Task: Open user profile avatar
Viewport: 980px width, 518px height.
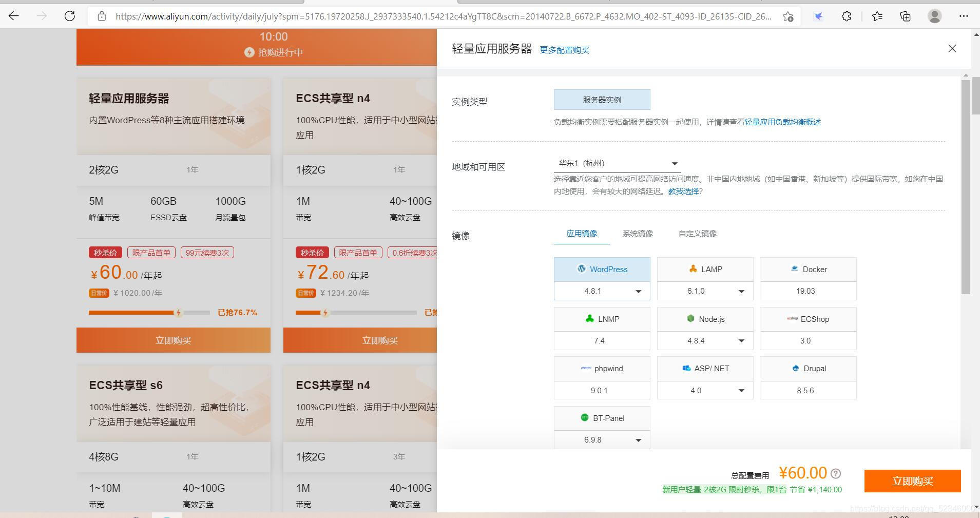Action: point(935,16)
